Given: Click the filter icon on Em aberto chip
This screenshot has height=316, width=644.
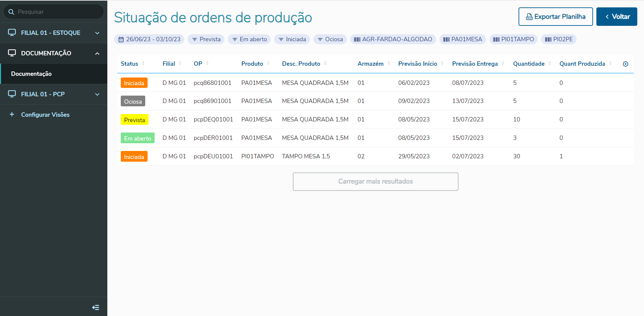Looking at the screenshot, I should click(235, 40).
